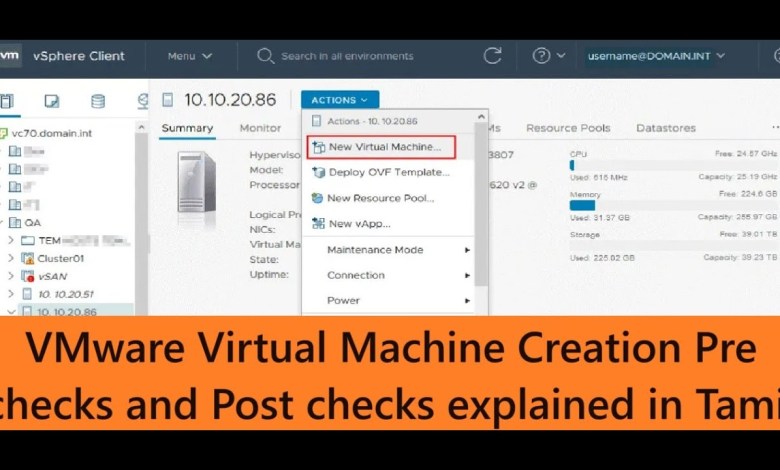Viewport: 780px width, 470px height.
Task: Click the Actions menu scrollbar thumb
Action: 481,204
